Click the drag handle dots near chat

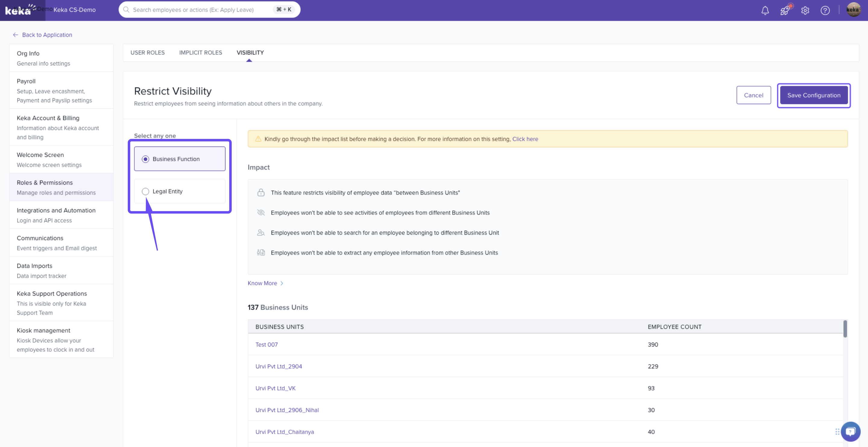(x=837, y=432)
